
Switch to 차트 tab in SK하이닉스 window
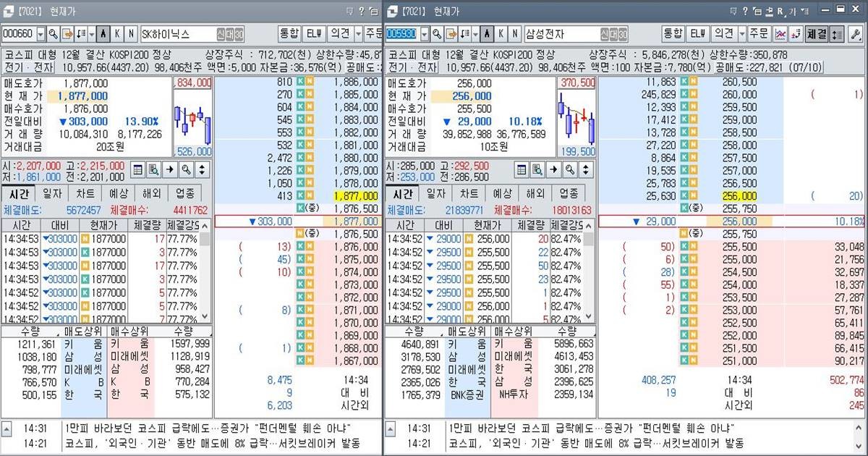coord(85,194)
